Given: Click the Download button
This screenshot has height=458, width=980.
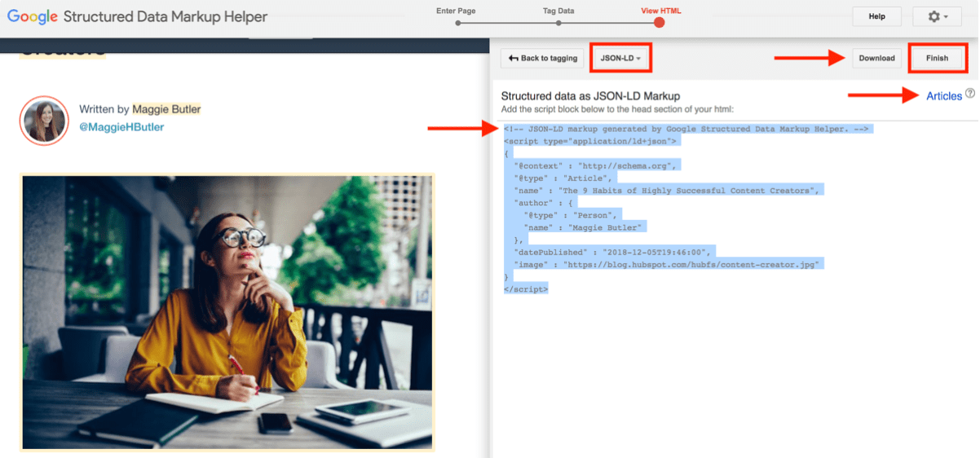Looking at the screenshot, I should click(x=876, y=58).
